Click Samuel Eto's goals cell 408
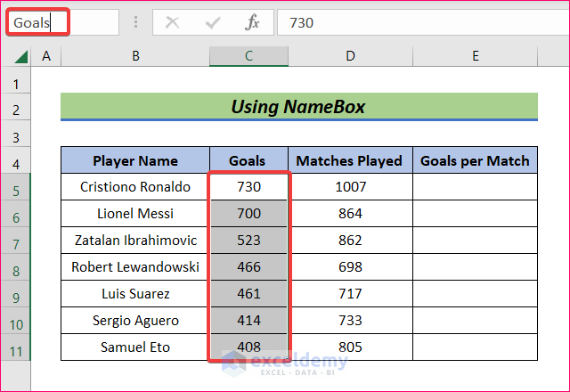This screenshot has width=570, height=392. [x=248, y=347]
